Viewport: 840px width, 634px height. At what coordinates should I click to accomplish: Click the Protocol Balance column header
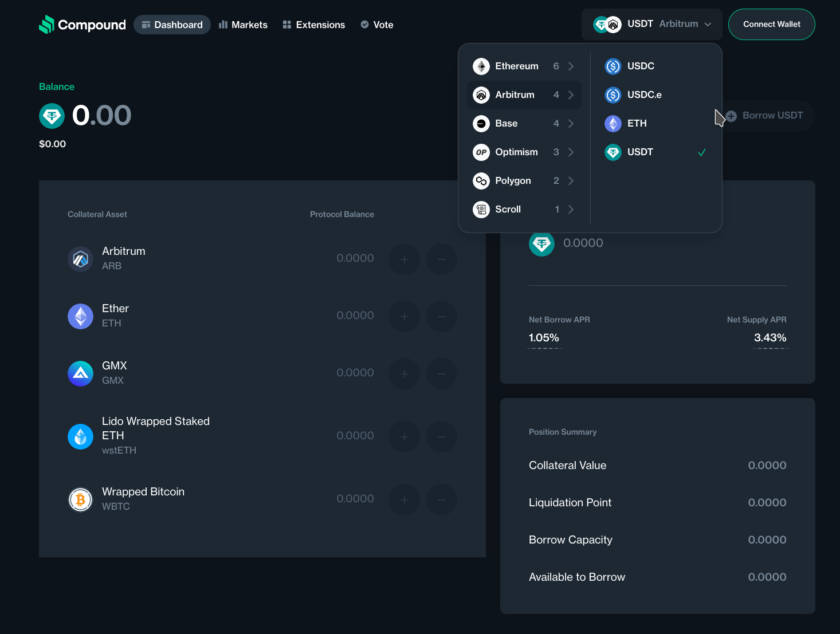342,214
